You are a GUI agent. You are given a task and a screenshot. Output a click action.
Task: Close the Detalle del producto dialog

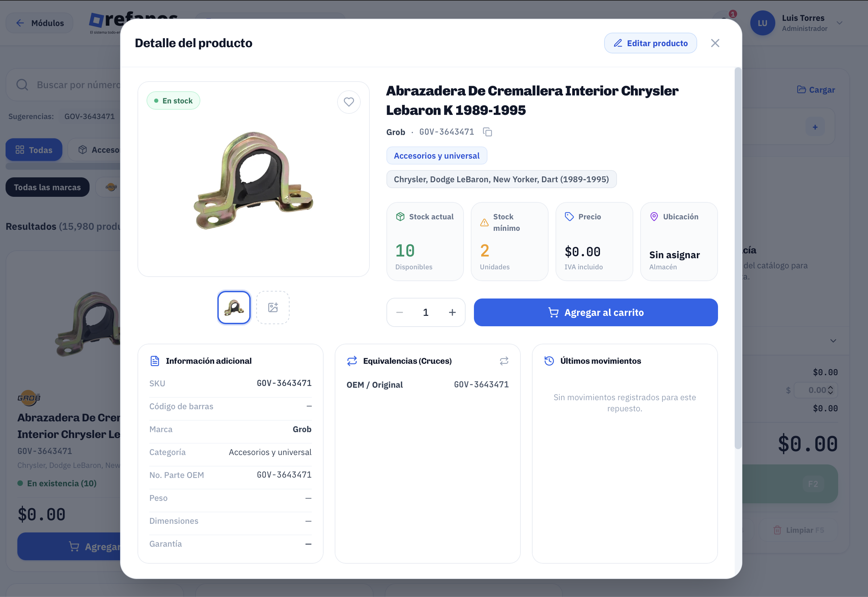[x=715, y=43]
